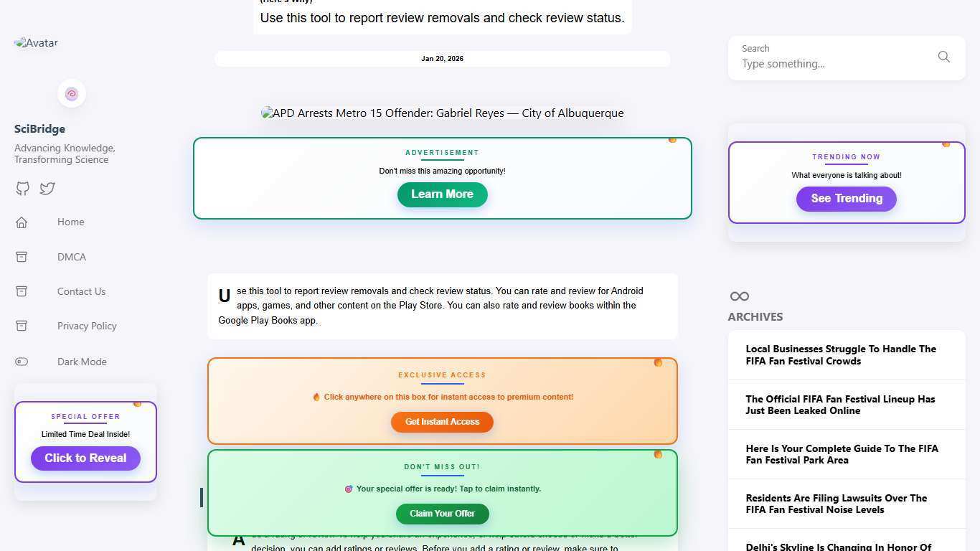
Task: Open the Twitter profile icon
Action: 47,189
